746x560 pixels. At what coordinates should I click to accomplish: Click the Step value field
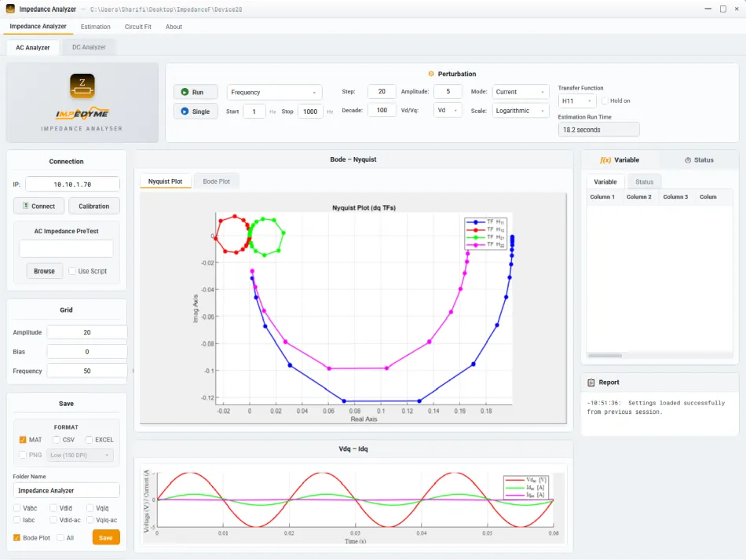pyautogui.click(x=382, y=91)
